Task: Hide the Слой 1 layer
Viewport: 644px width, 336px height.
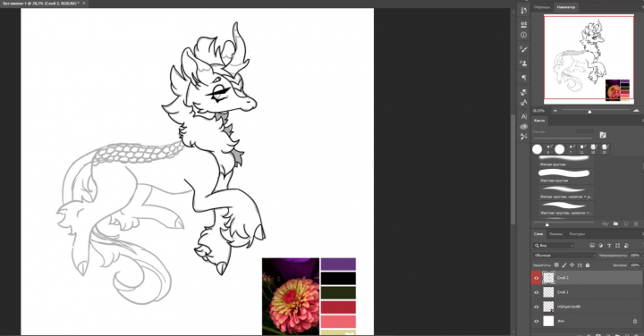Action: pyautogui.click(x=536, y=292)
